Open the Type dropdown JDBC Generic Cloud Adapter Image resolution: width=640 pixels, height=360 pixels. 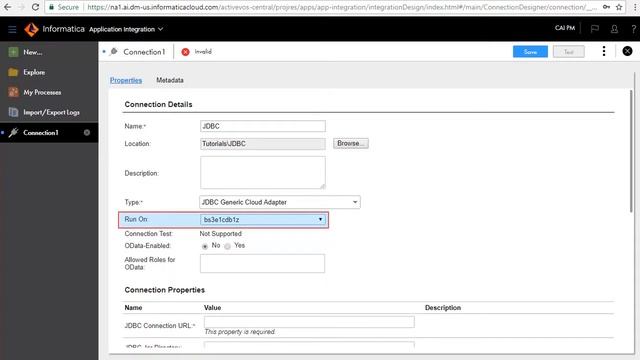coord(280,202)
